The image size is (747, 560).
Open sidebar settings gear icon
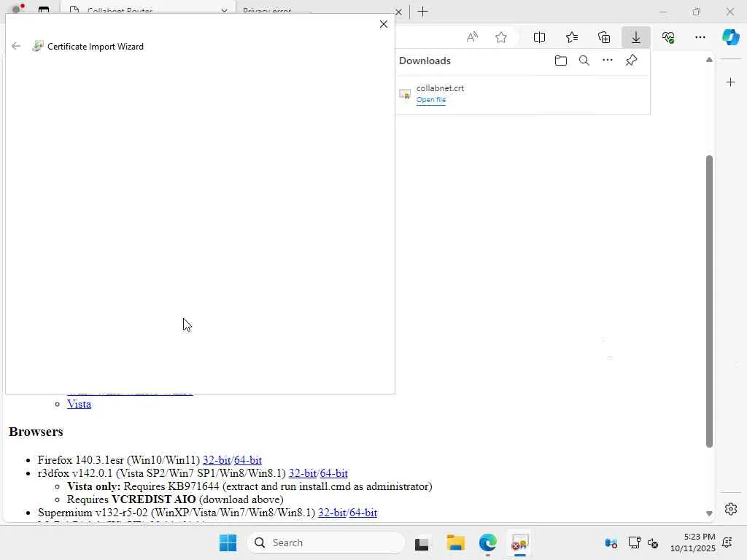731,509
